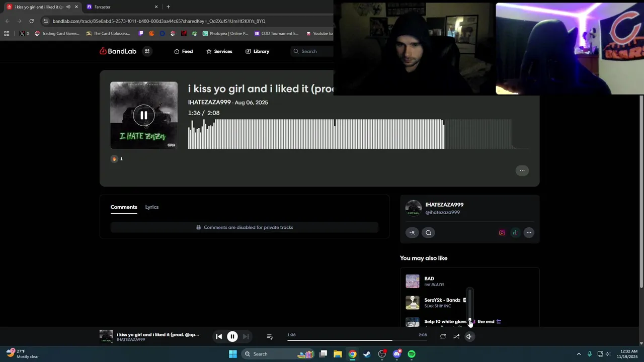Viewport: 644px width, 362px height.
Task: Reload the page
Action: coord(31,21)
